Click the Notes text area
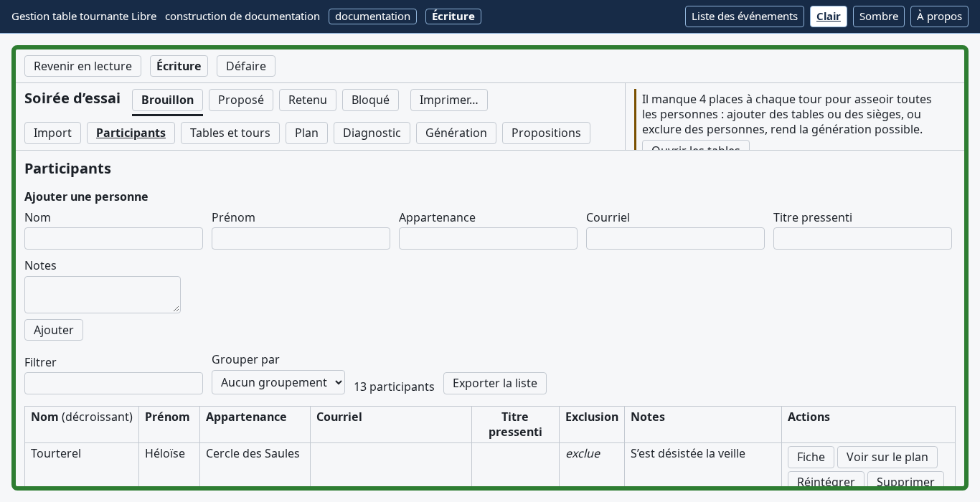The image size is (980, 502). [103, 295]
